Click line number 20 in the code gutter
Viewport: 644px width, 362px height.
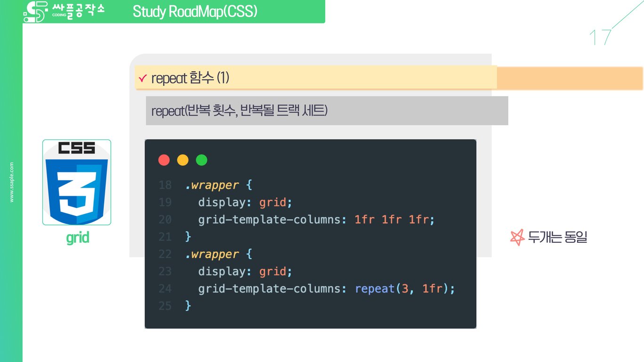[x=165, y=220]
